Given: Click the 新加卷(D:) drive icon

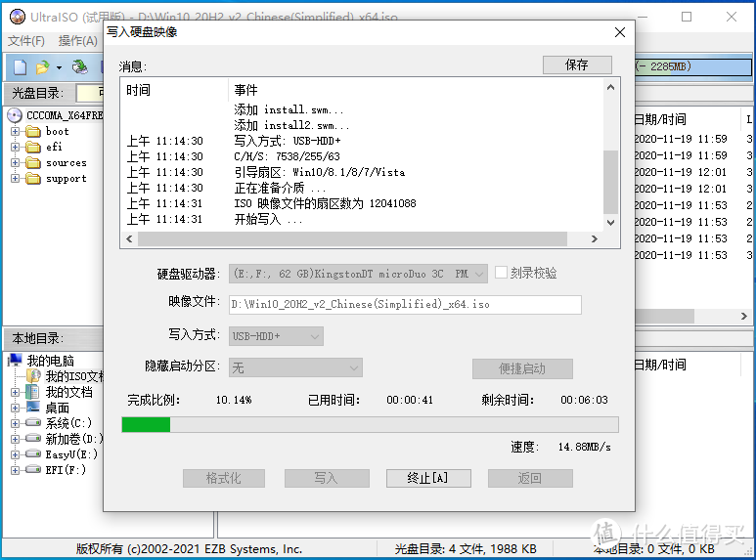Looking at the screenshot, I should coord(33,438).
